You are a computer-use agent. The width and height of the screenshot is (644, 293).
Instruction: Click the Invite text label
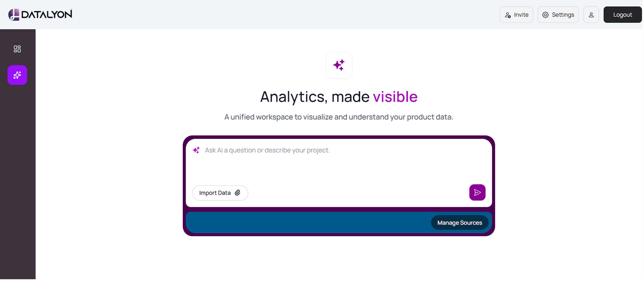point(521,15)
